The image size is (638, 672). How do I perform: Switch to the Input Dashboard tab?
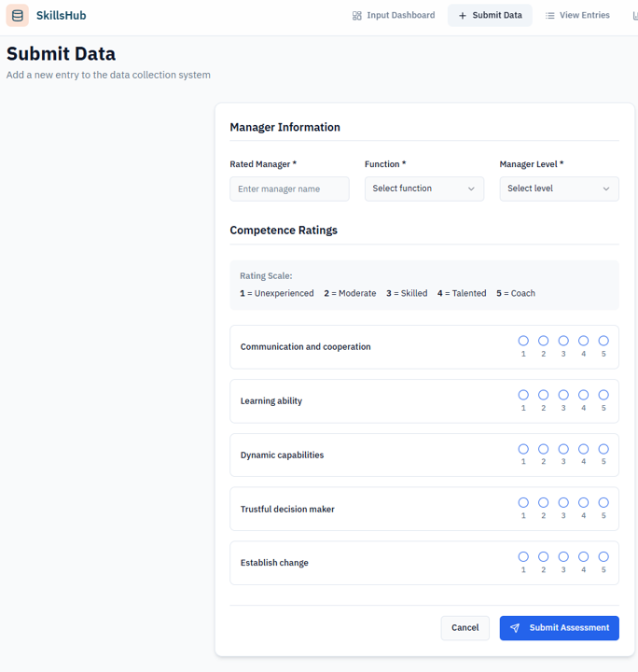394,16
